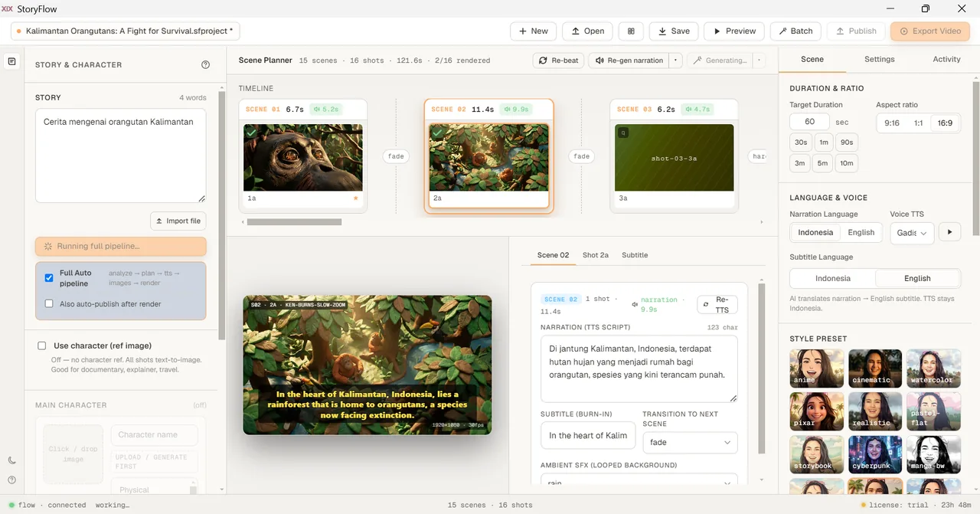The height and width of the screenshot is (514, 980).
Task: Open the Subtitle tab
Action: pos(635,255)
